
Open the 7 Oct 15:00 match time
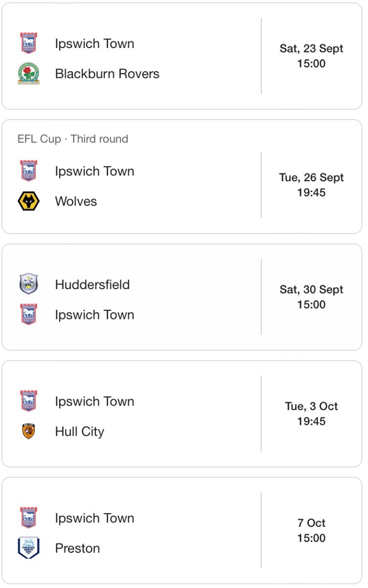[311, 530]
